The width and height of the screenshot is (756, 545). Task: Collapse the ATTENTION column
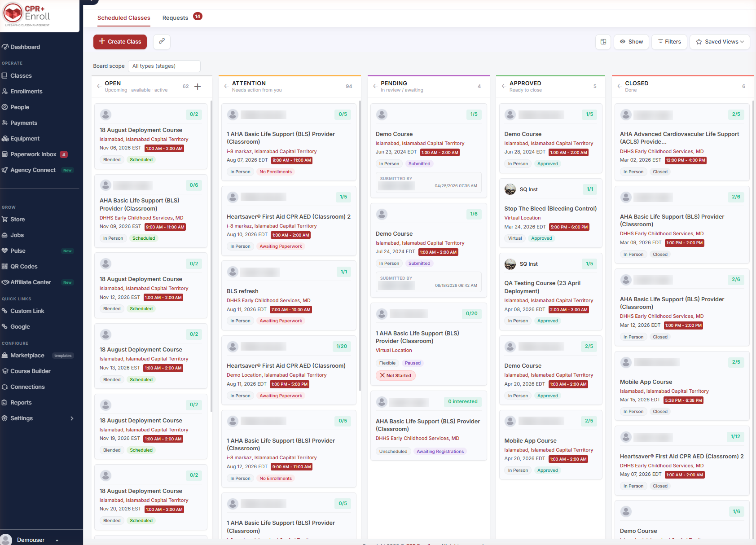pos(226,86)
